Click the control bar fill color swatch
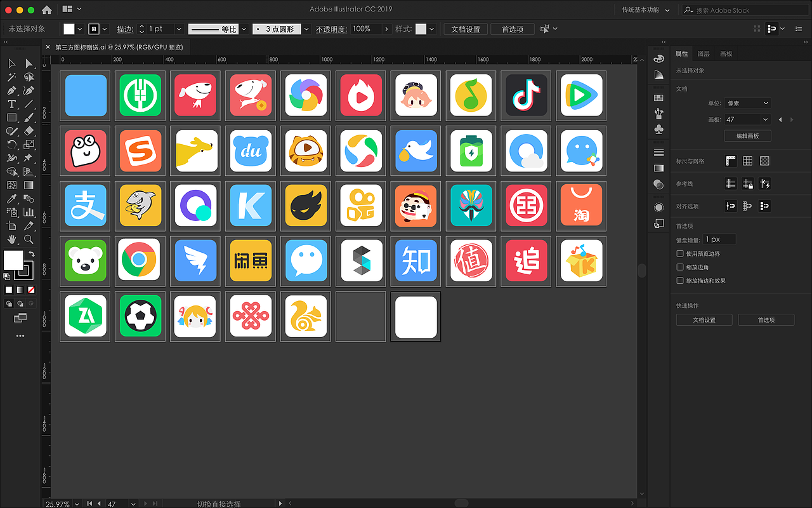This screenshot has height=508, width=812. point(69,29)
